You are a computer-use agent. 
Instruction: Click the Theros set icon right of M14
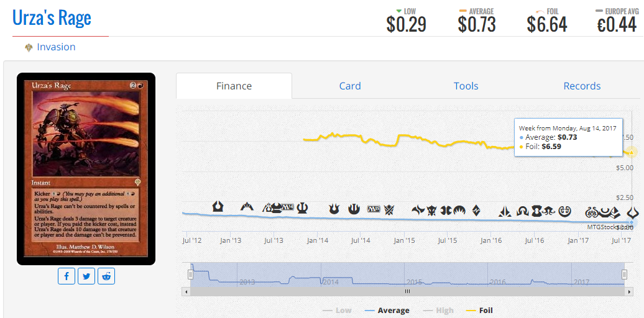302,208
